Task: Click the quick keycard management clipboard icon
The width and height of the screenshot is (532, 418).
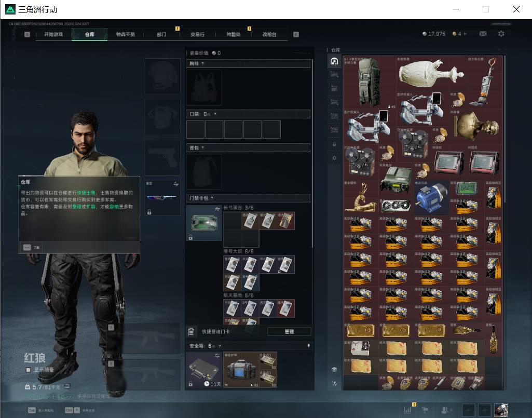Action: click(191, 331)
